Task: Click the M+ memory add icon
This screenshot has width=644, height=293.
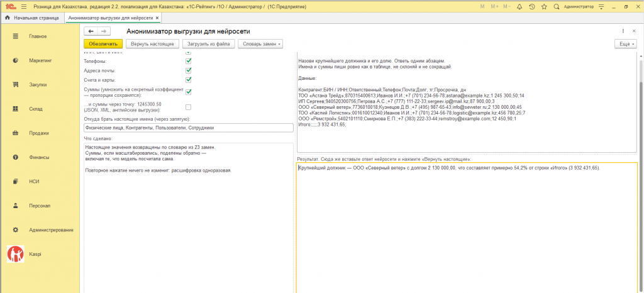Action: pyautogui.click(x=494, y=7)
